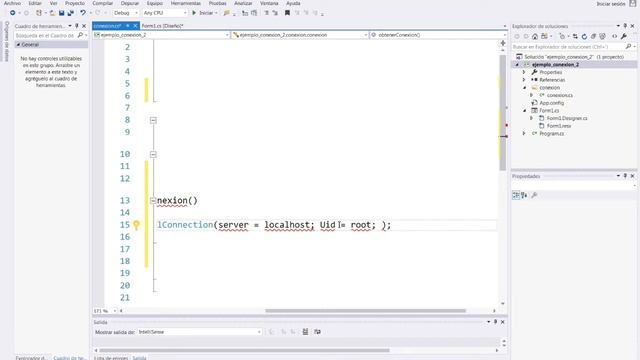Switch to Lista de errores tab
This screenshot has width=640, height=360.
(x=111, y=358)
